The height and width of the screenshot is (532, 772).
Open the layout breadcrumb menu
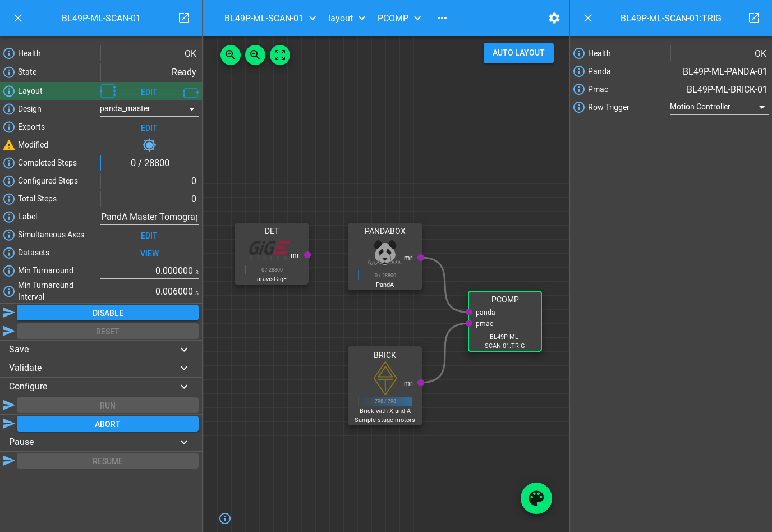pyautogui.click(x=347, y=18)
